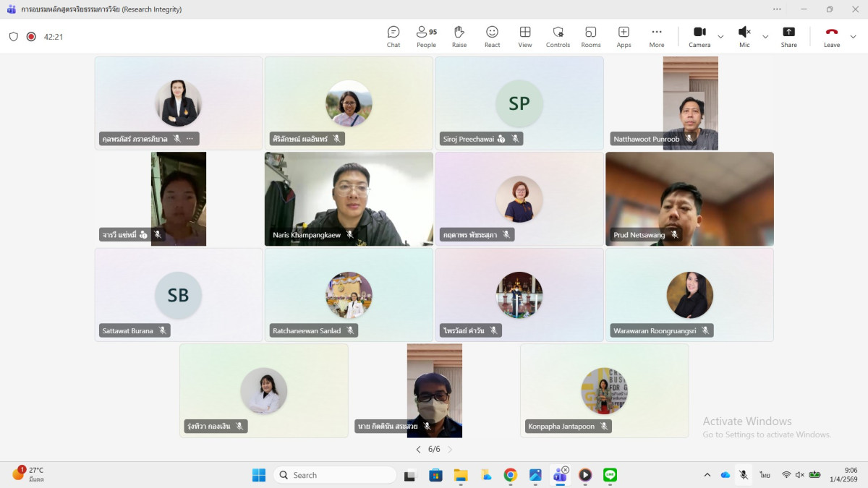Toggle the taskbar microphone mute icon
868x488 pixels.
(743, 475)
